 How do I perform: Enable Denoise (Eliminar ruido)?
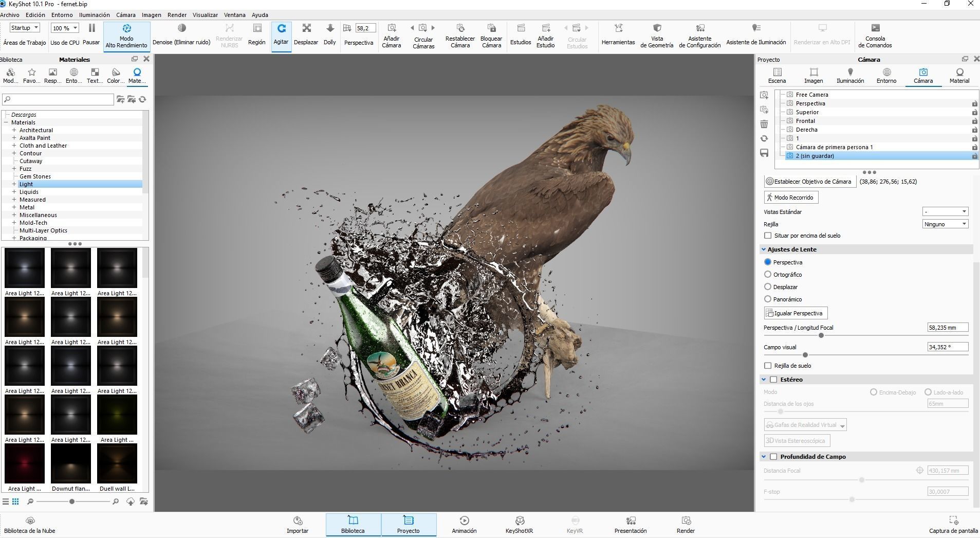click(181, 34)
